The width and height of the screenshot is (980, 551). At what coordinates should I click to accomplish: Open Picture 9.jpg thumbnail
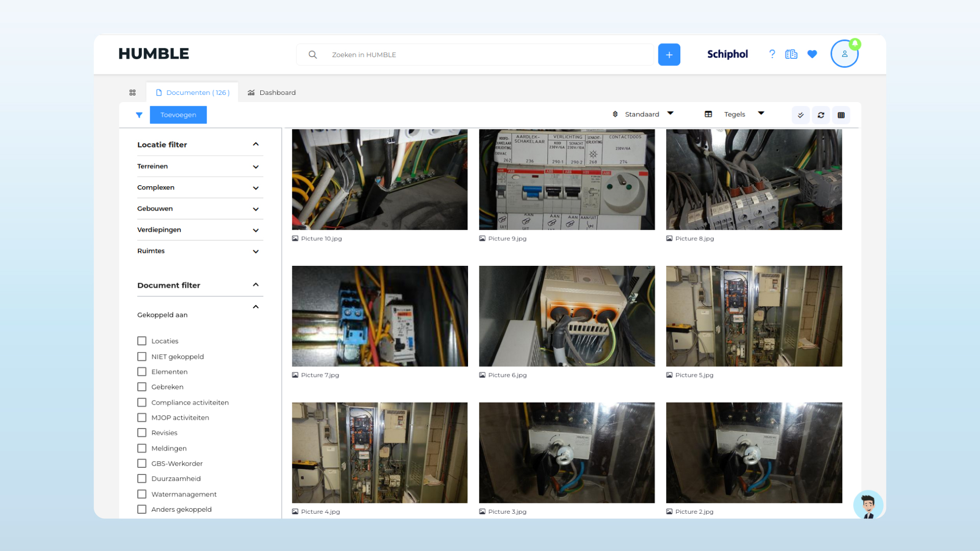click(567, 180)
